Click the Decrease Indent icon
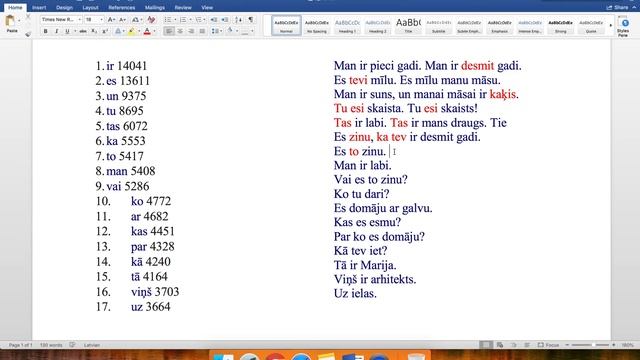 click(214, 20)
